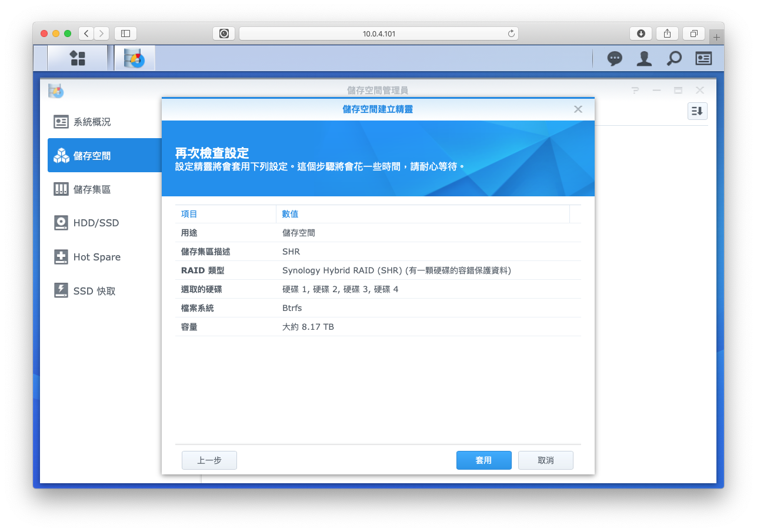Click the 選取的硬碟 row label
Image resolution: width=757 pixels, height=532 pixels.
pyautogui.click(x=202, y=289)
